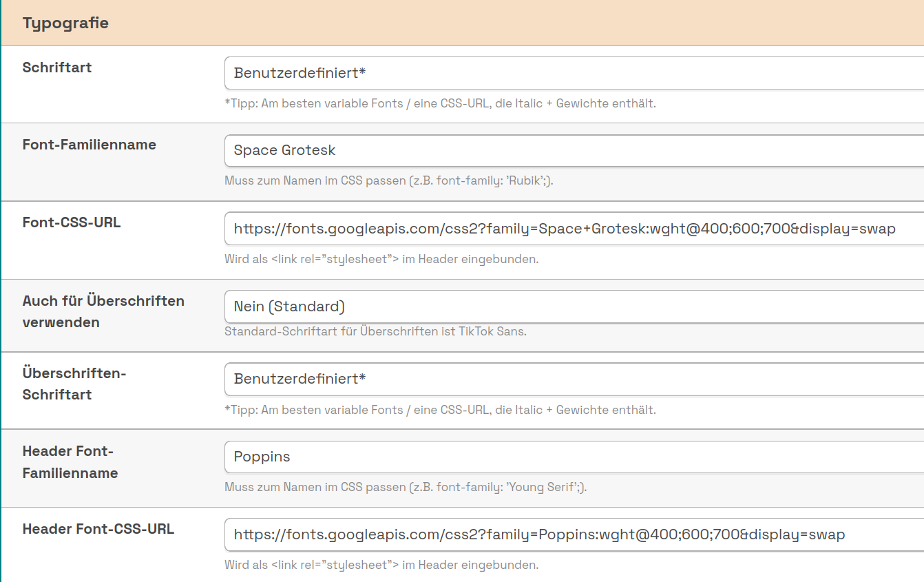Image resolution: width=924 pixels, height=582 pixels.
Task: Focus the Font-CSS-URL field with Space+Grotesk URL
Action: 573,229
